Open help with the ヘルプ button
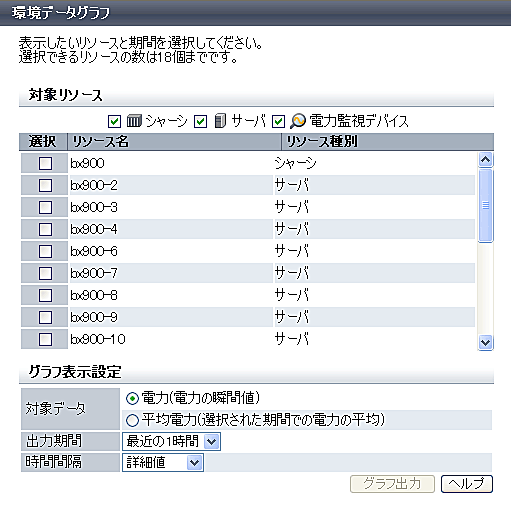This screenshot has height=506, width=511. pos(467,484)
